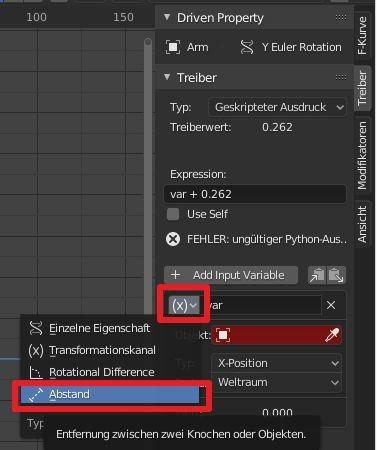Copy driver variables icon button
377x450 pixels.
[x=317, y=275]
